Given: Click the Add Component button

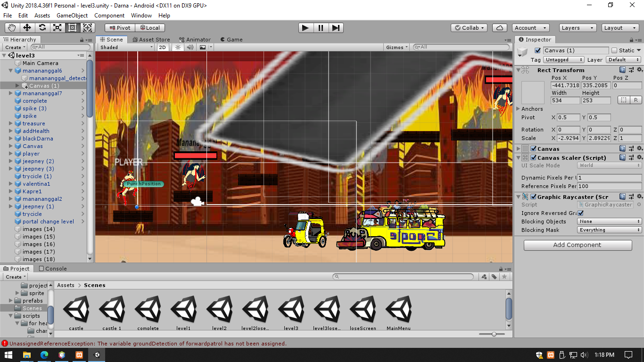Looking at the screenshot, I should 577,245.
